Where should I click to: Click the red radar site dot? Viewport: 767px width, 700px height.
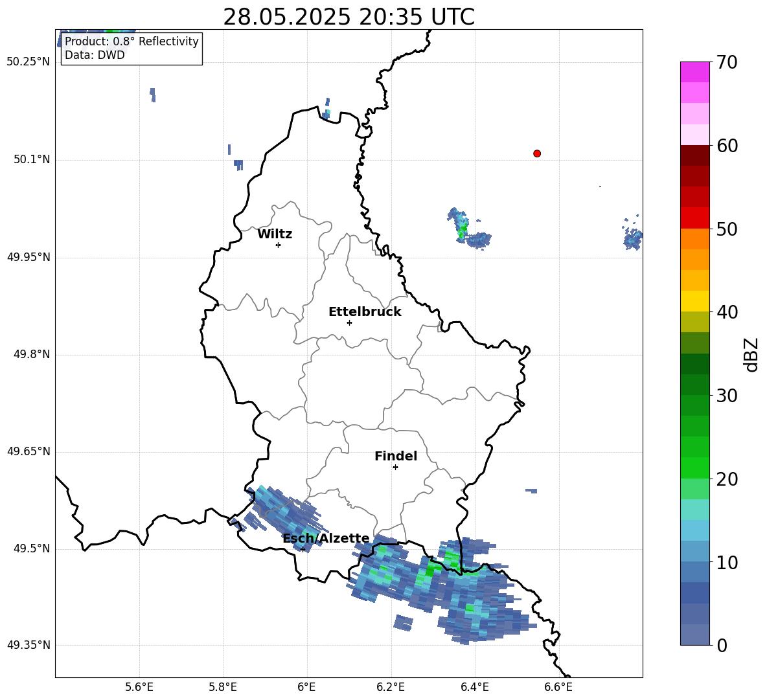click(537, 153)
